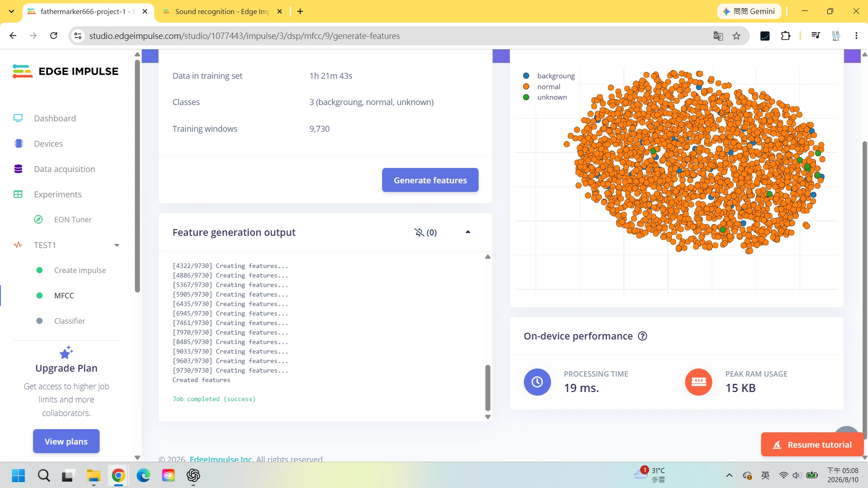Reload the page with the refresh icon
This screenshot has height=488, width=868.
(x=53, y=36)
